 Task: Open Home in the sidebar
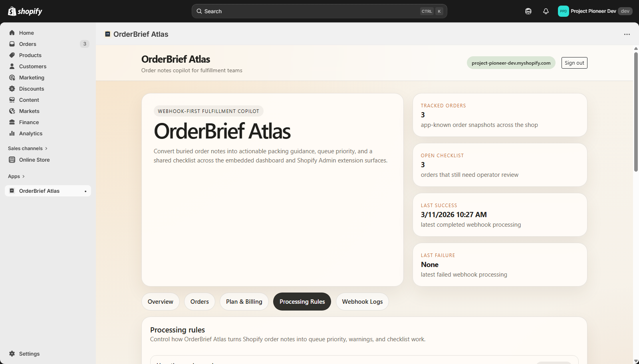(x=48, y=33)
